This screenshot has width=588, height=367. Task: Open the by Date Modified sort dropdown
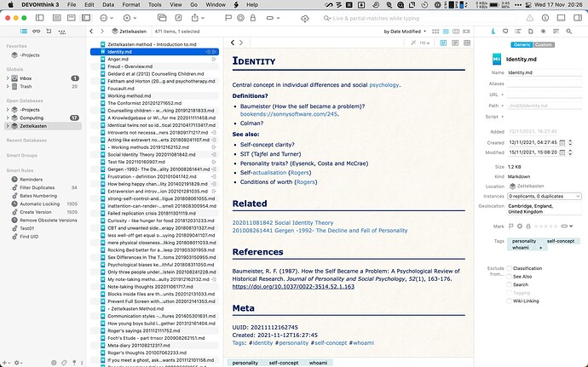tap(405, 32)
